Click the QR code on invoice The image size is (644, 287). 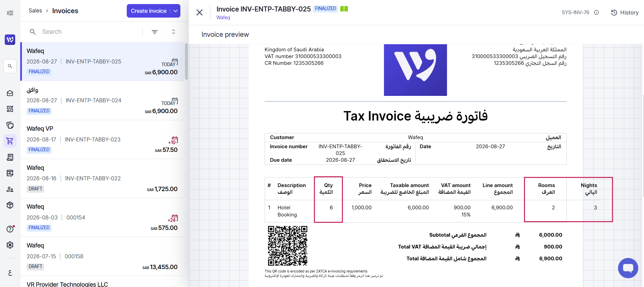(288, 246)
